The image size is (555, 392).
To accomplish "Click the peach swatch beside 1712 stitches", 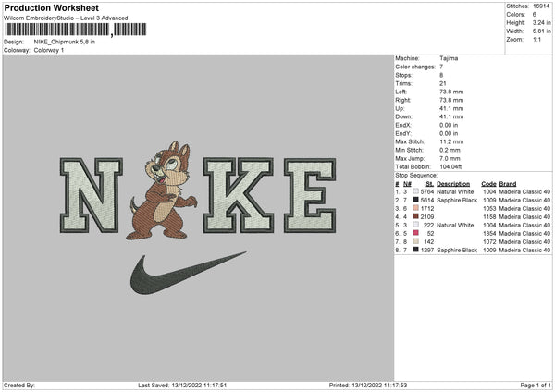I will 416,208.
